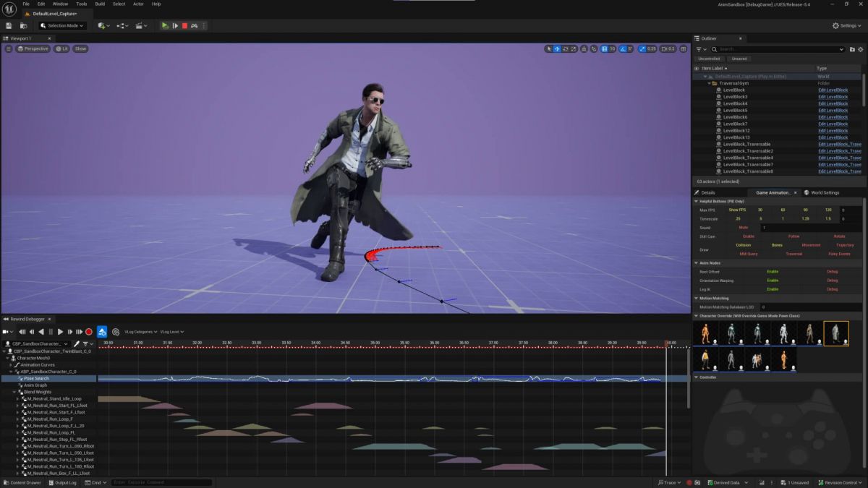Screen dimensions: 868x488
Task: Select the rotate gizmo tool
Action: click(x=565, y=48)
